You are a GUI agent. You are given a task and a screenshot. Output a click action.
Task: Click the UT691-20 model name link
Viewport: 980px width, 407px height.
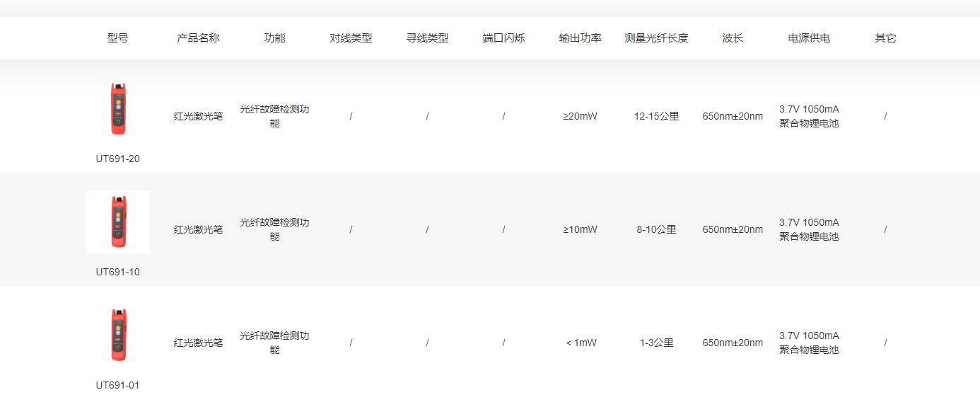(118, 159)
